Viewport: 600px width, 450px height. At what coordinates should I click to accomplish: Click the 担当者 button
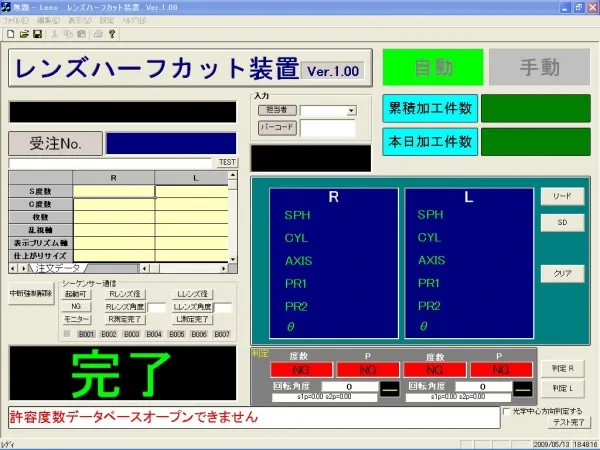[x=277, y=110]
